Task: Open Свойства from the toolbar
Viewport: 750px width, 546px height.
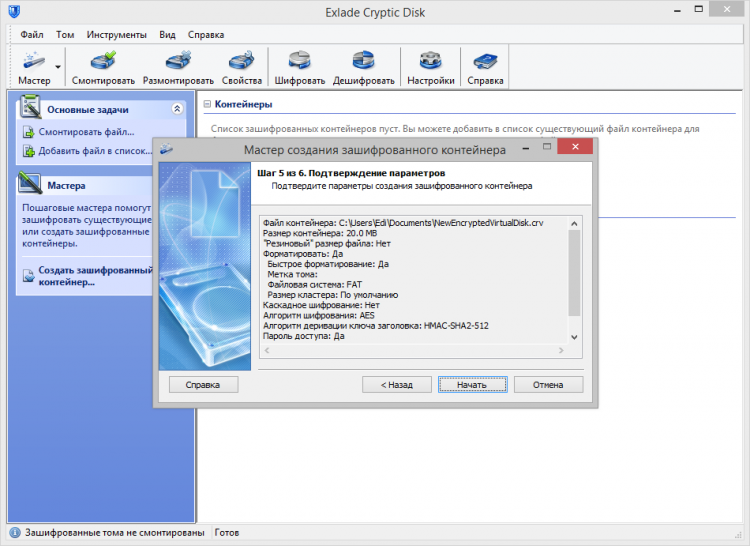Action: click(x=242, y=67)
